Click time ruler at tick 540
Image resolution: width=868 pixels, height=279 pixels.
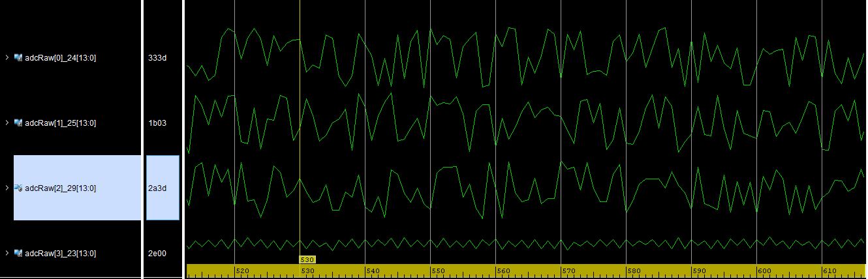373,271
